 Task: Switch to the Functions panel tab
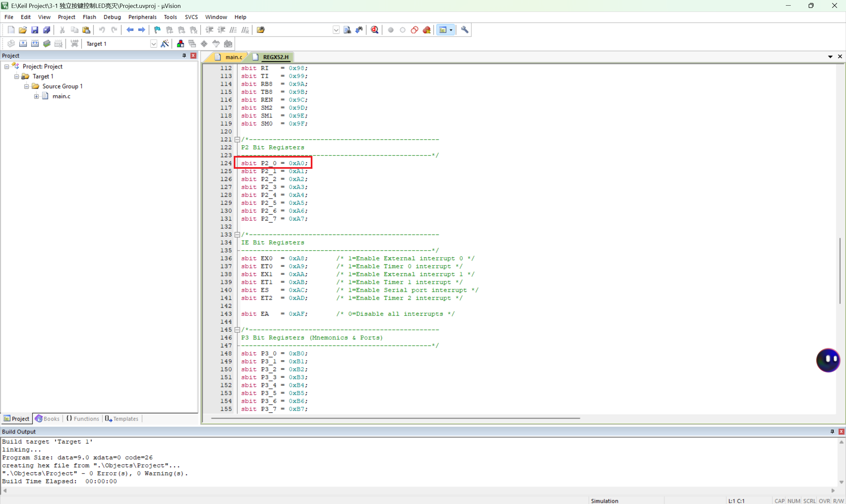coord(83,418)
